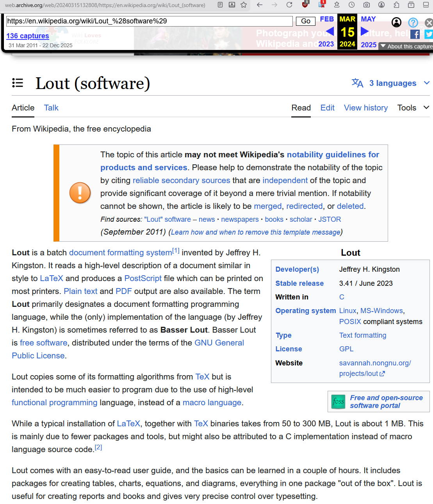Viewport: 433px width, 504px height.
Task: Open savannah.nongnu.org projects/lout website link
Action: pyautogui.click(x=375, y=368)
